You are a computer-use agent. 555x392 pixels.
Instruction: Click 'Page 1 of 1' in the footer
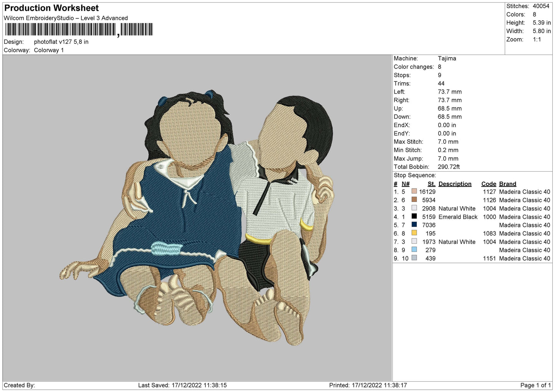tap(535, 385)
